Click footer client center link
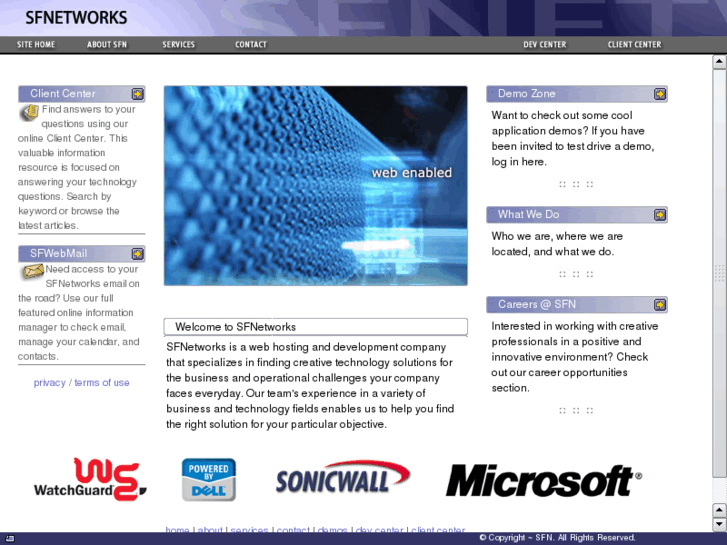This screenshot has width=727, height=545. tap(438, 530)
